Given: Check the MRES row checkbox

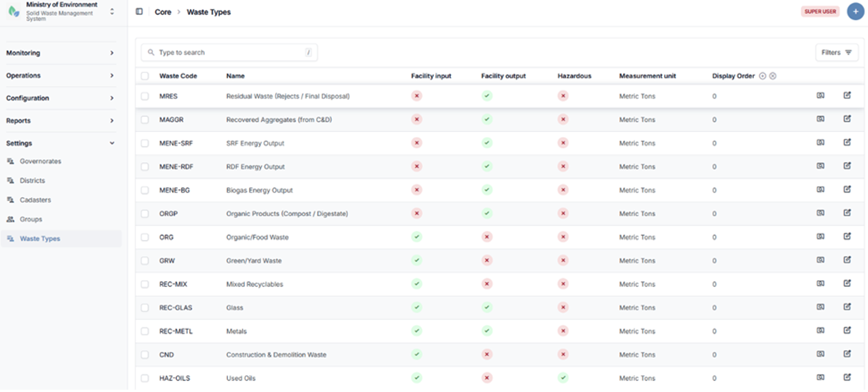Looking at the screenshot, I should point(145,97).
